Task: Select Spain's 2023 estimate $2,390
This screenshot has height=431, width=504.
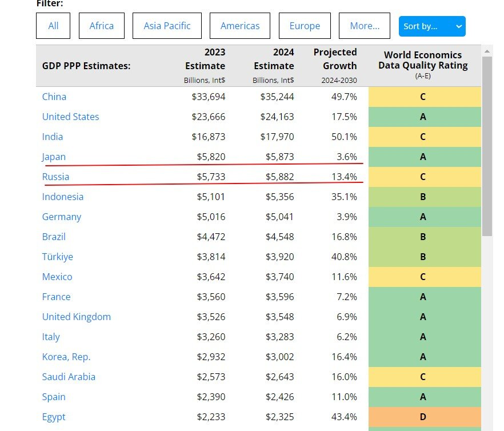Action: 211,397
